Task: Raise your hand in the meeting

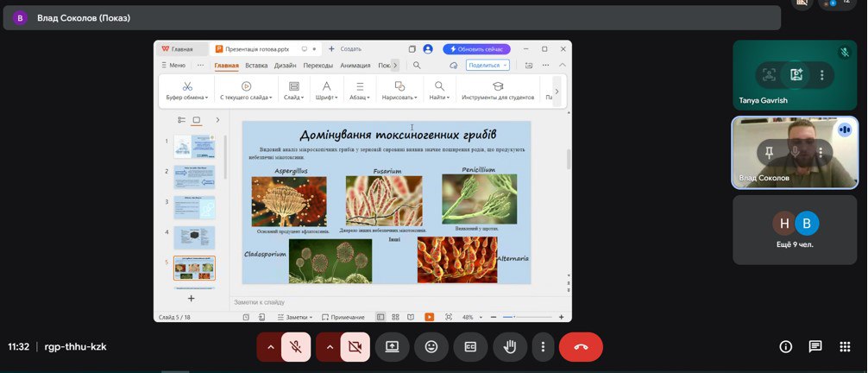Action: pos(510,347)
